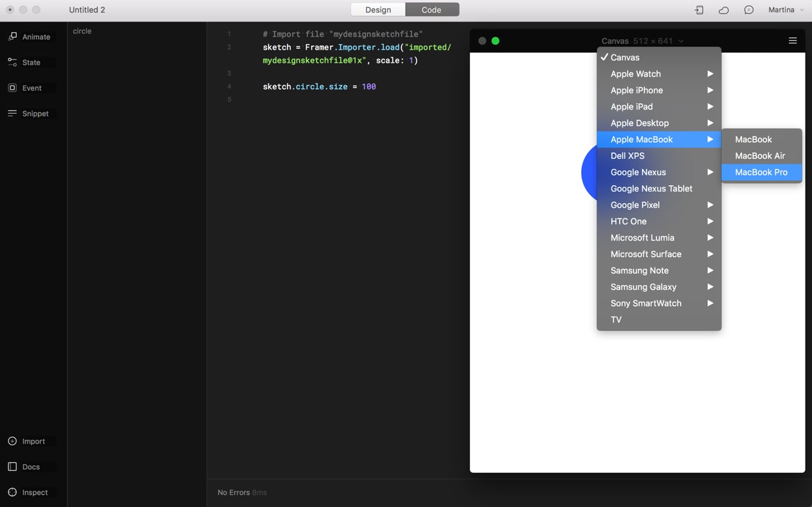Open the Martina account dropdown
Image resolution: width=812 pixels, height=507 pixels.
tap(786, 10)
